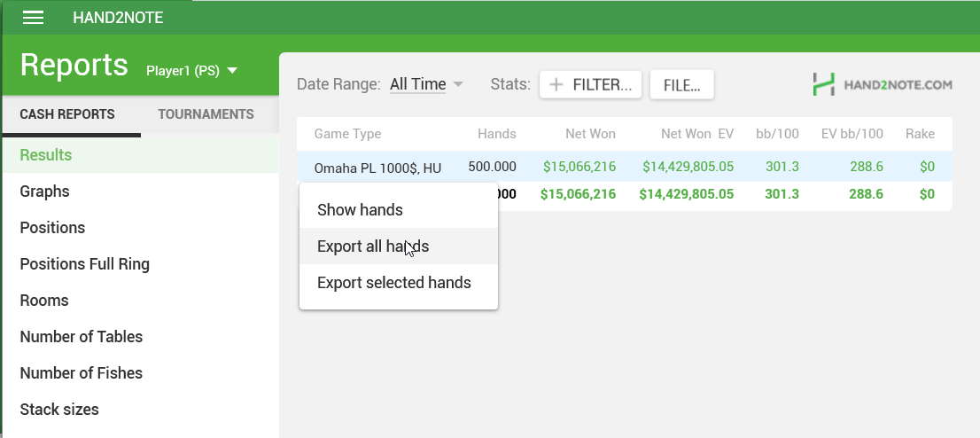Select the Omaha PL 1000$, HU row
This screenshot has height=438, width=980.
click(377, 168)
